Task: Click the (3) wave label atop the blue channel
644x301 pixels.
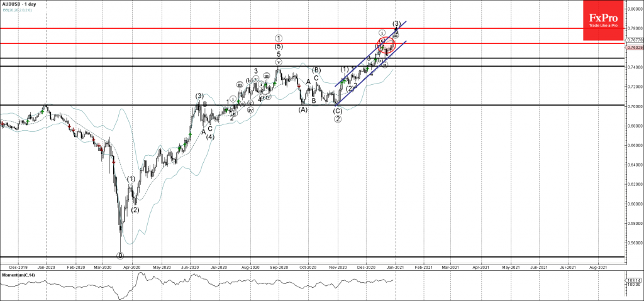Action: pyautogui.click(x=396, y=24)
